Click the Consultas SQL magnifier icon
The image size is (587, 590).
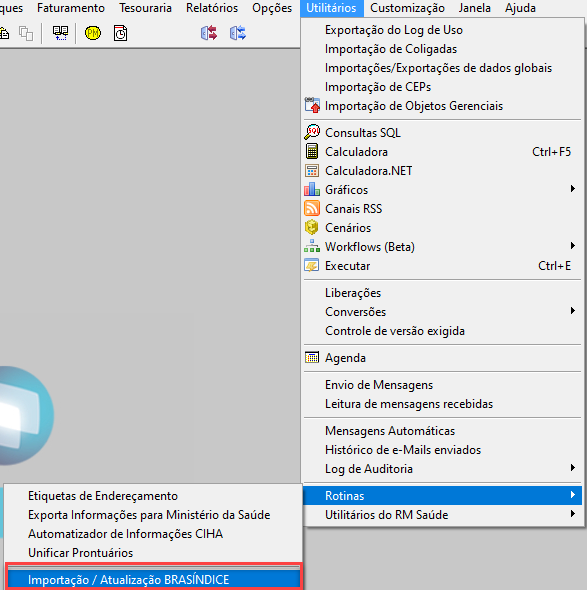pyautogui.click(x=312, y=132)
